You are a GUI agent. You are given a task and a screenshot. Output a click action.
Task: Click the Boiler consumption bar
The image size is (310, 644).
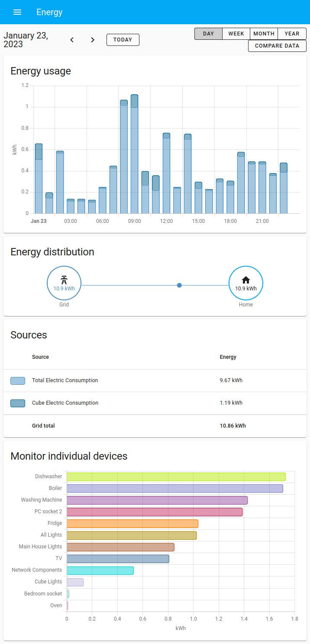pos(173,488)
